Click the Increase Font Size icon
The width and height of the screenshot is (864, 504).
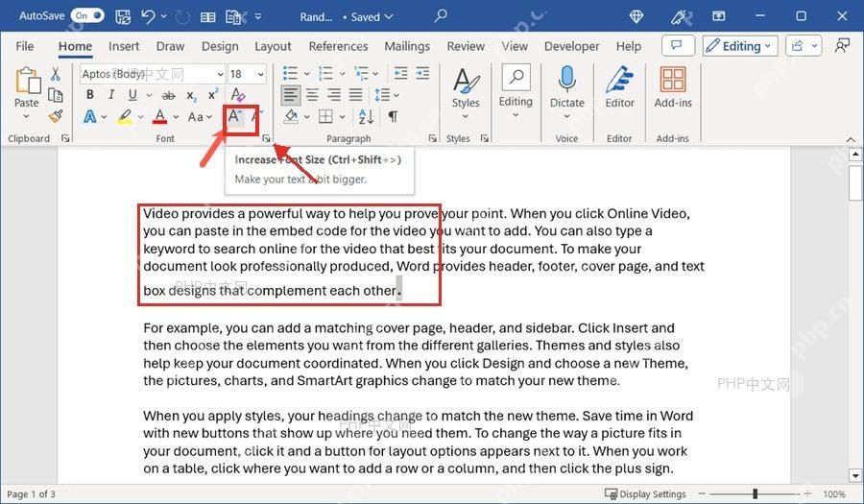click(235, 116)
